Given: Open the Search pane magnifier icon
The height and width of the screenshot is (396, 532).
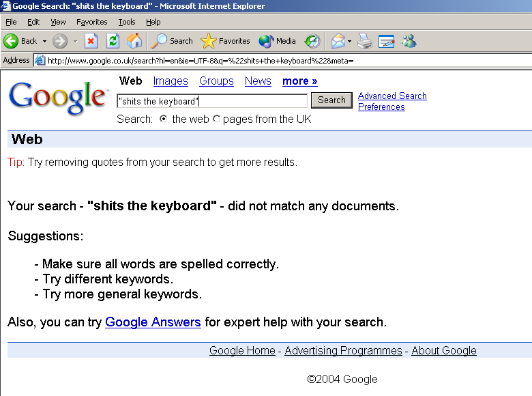Looking at the screenshot, I should pos(172,41).
